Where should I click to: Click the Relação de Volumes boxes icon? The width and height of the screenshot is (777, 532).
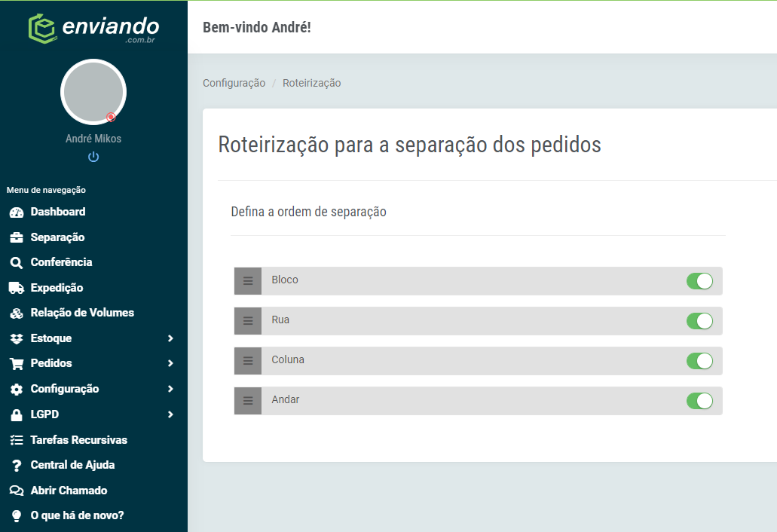click(x=17, y=313)
